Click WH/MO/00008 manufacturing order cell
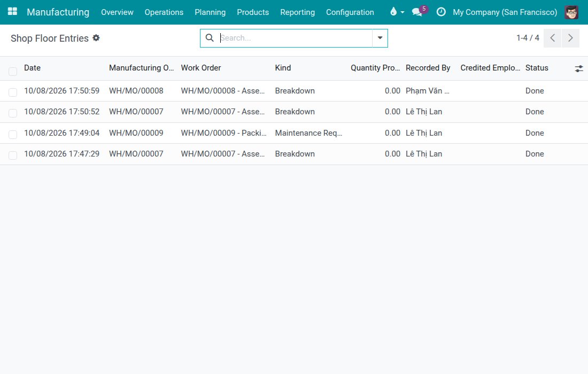The width and height of the screenshot is (588, 374). pos(136,91)
